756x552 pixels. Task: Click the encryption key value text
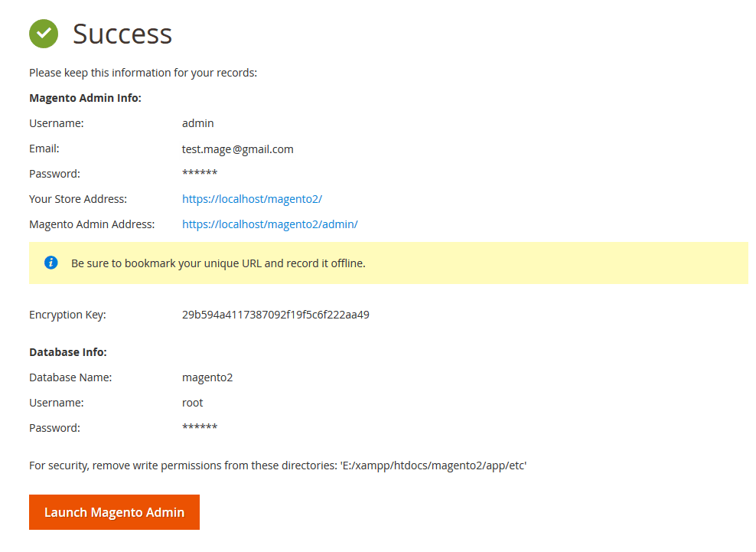coord(275,315)
